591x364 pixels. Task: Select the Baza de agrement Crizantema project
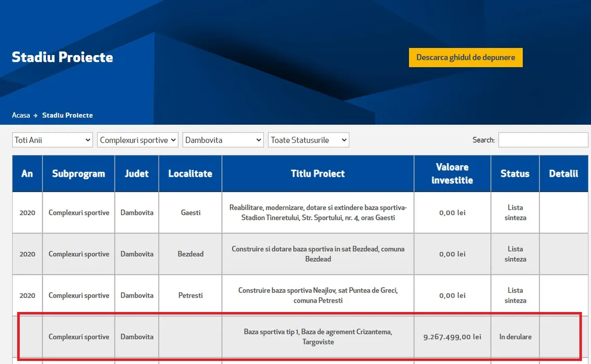tap(318, 336)
